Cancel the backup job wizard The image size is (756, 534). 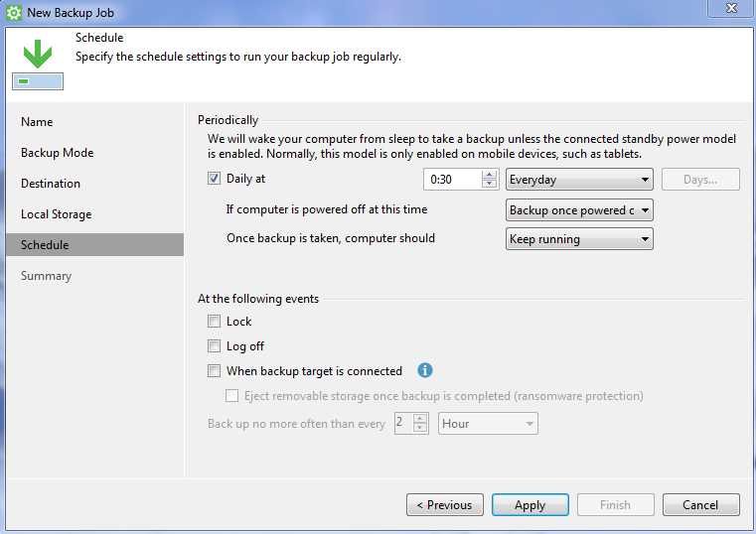coord(700,504)
